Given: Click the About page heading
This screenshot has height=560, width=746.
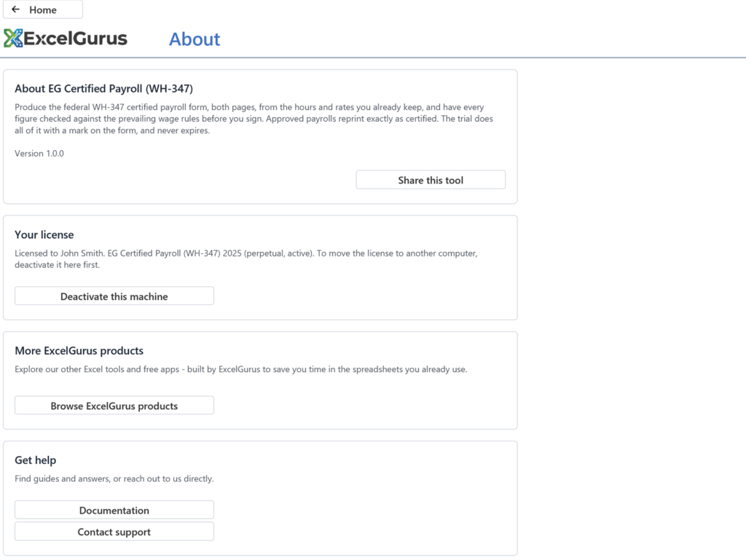Looking at the screenshot, I should click(x=195, y=39).
